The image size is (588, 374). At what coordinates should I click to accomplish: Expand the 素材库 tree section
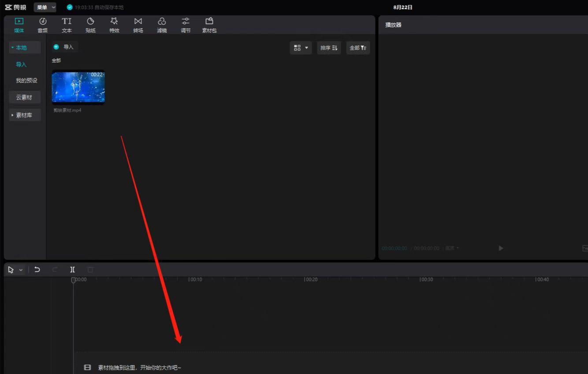[24, 115]
